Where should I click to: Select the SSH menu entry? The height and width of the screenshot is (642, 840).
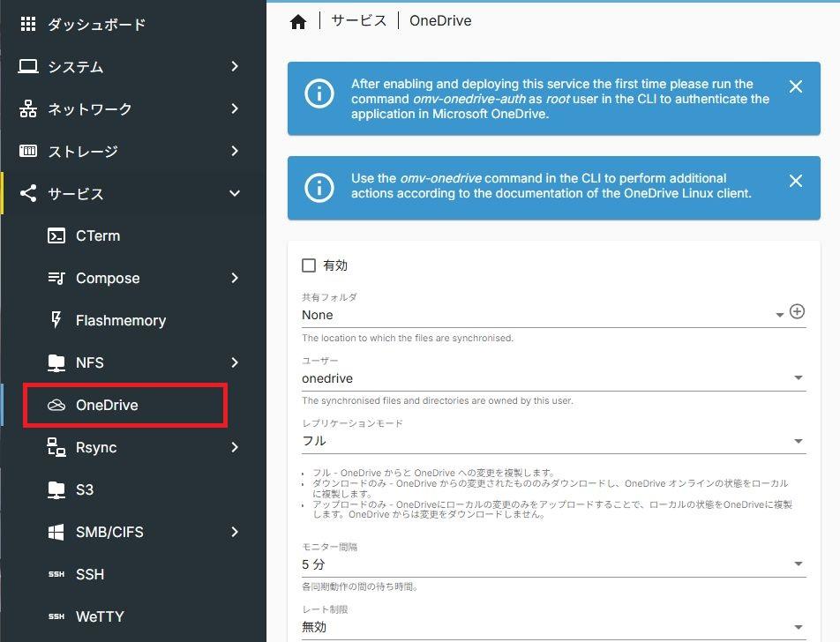click(x=134, y=574)
